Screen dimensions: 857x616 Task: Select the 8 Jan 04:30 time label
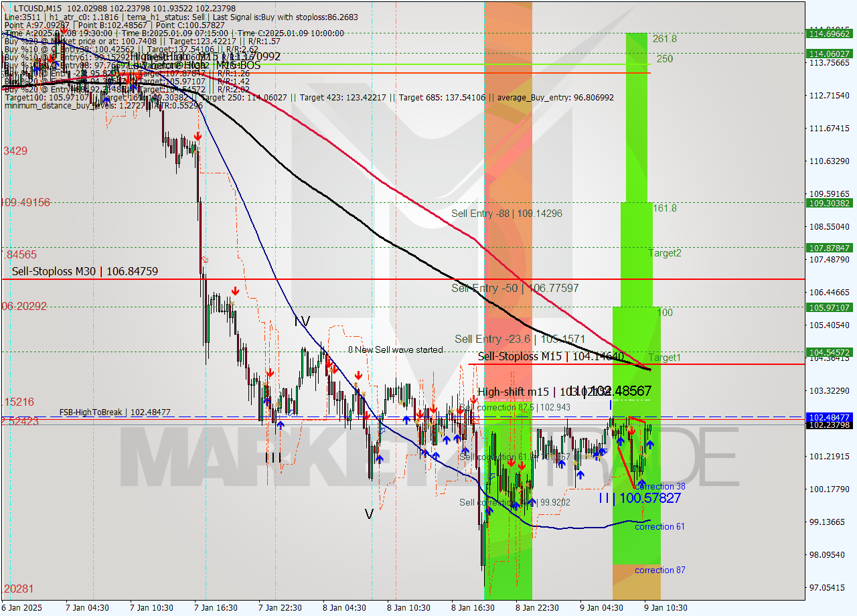point(345,608)
